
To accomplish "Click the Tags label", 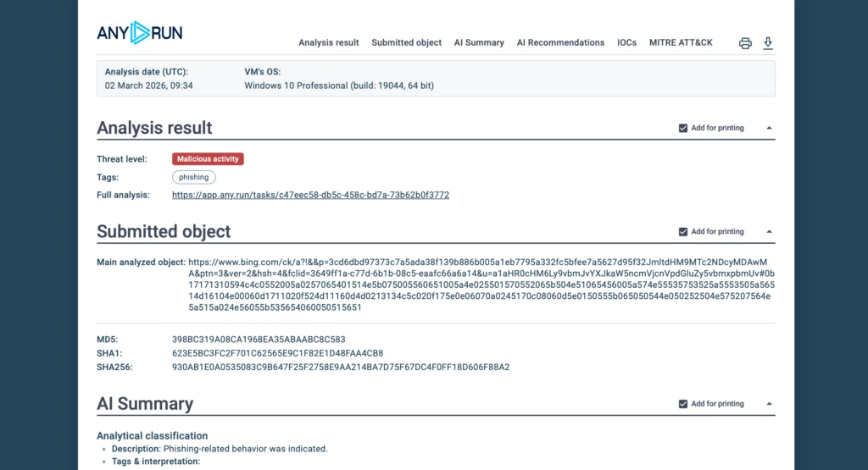I will click(108, 177).
